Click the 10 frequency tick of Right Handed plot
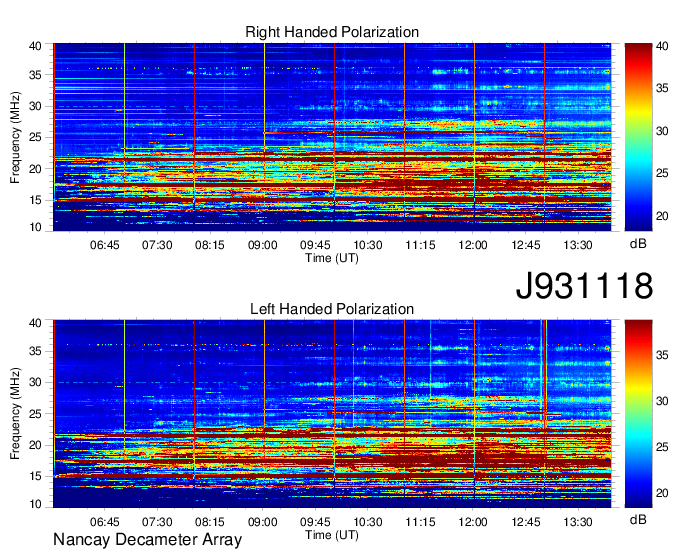The width and height of the screenshot is (680, 552). 35,227
